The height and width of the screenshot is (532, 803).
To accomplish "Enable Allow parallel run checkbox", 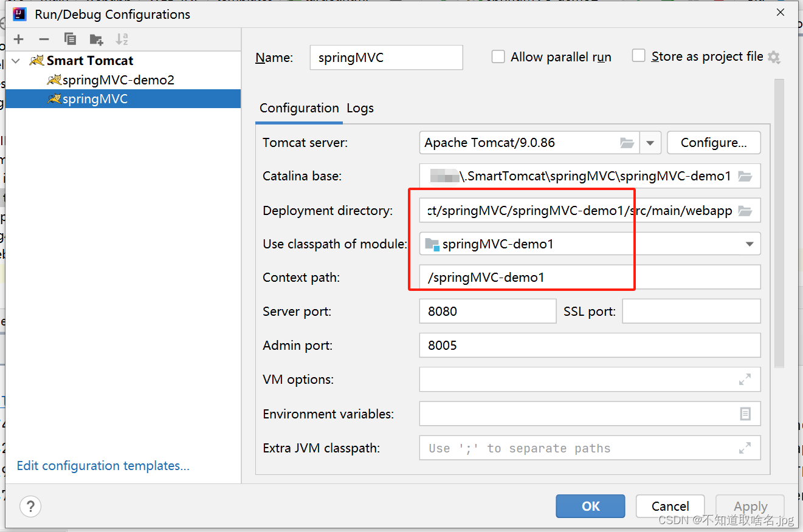I will [498, 56].
